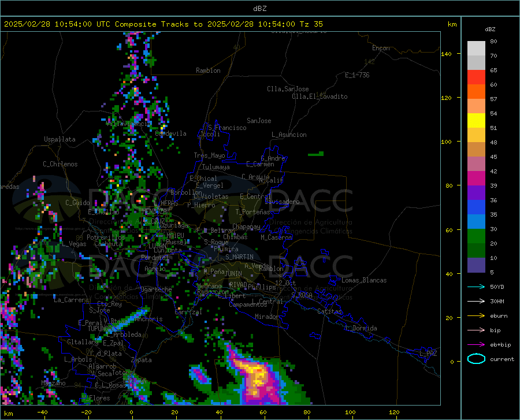Click the bright green 20–30 dBZ swatch
This screenshot has height=420, width=520.
click(476, 236)
